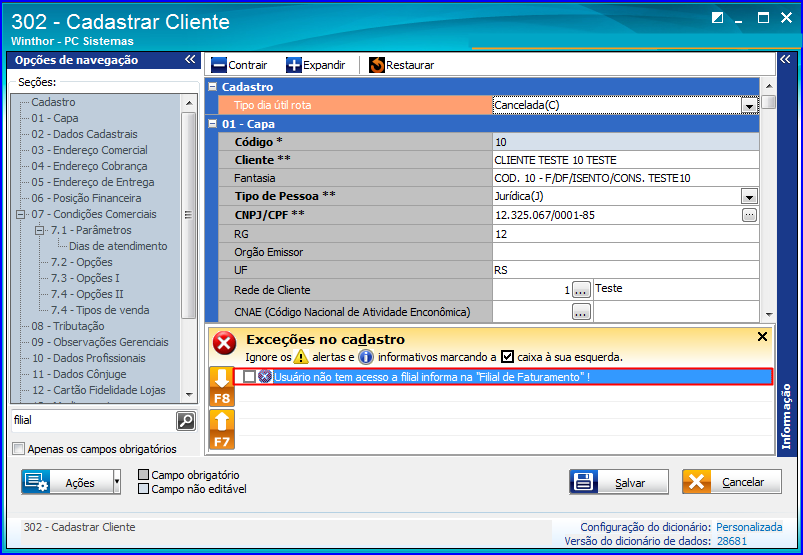The height and width of the screenshot is (555, 803).
Task: Select 08 - Tributação section
Action: (x=68, y=326)
